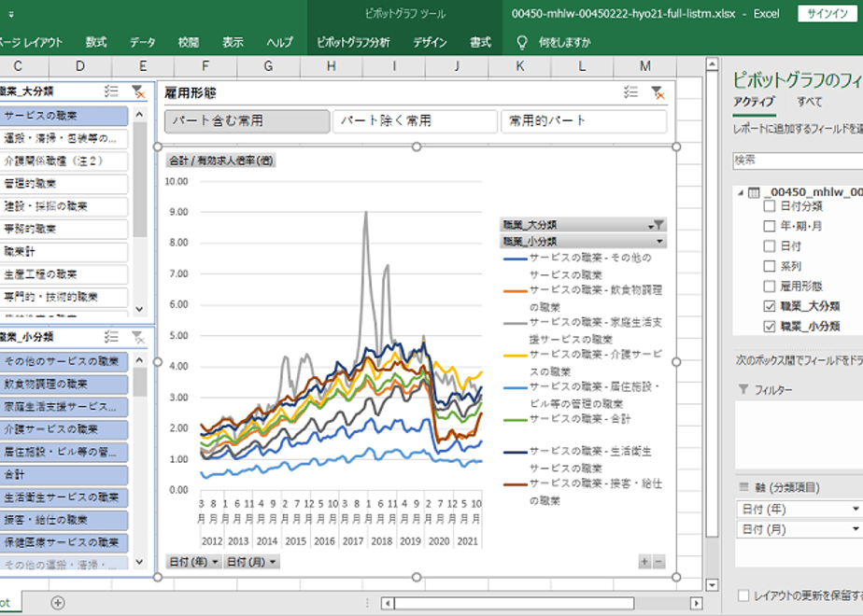Screen dimensions: 863x616
Task: Click the サインイン button
Action: point(827,14)
